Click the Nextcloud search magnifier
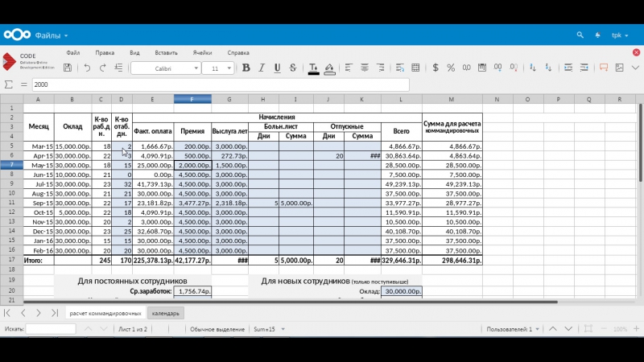Viewport: 644px width, 362px height. point(580,35)
